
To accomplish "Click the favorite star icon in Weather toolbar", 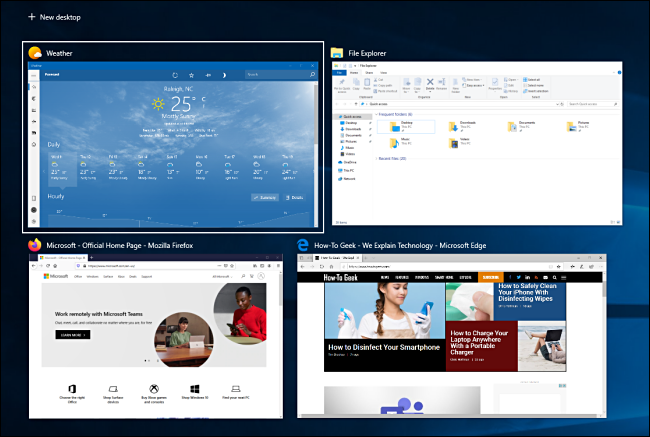I will (191, 75).
